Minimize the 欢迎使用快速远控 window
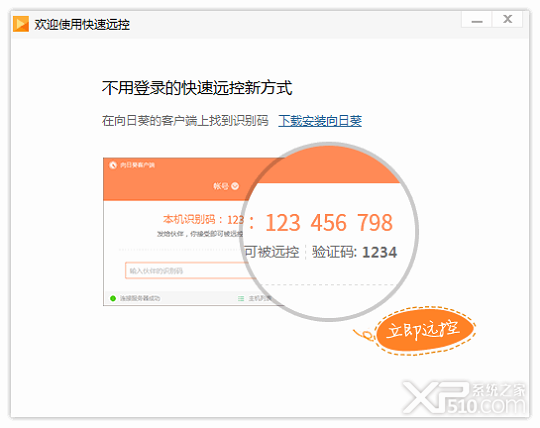Screen dimensions: 540x428 click(477, 20)
